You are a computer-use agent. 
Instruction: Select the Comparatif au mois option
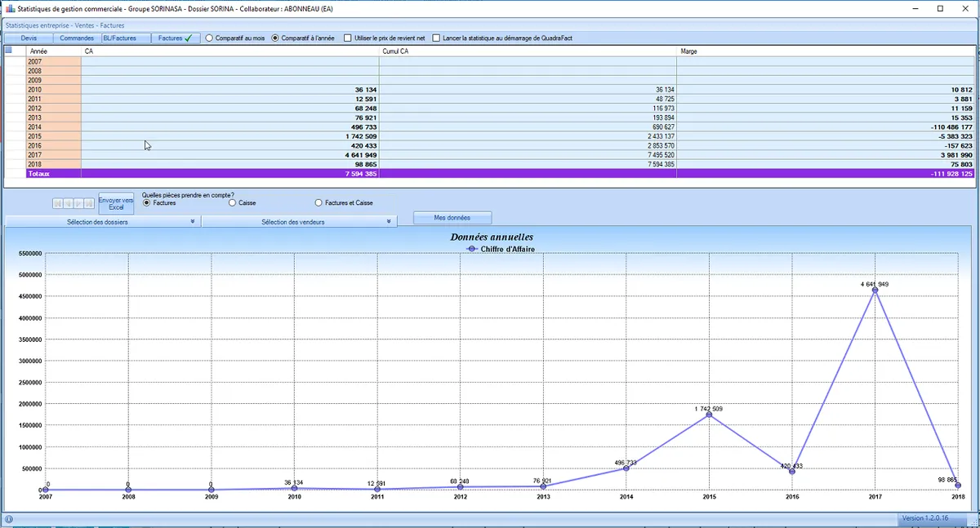209,38
